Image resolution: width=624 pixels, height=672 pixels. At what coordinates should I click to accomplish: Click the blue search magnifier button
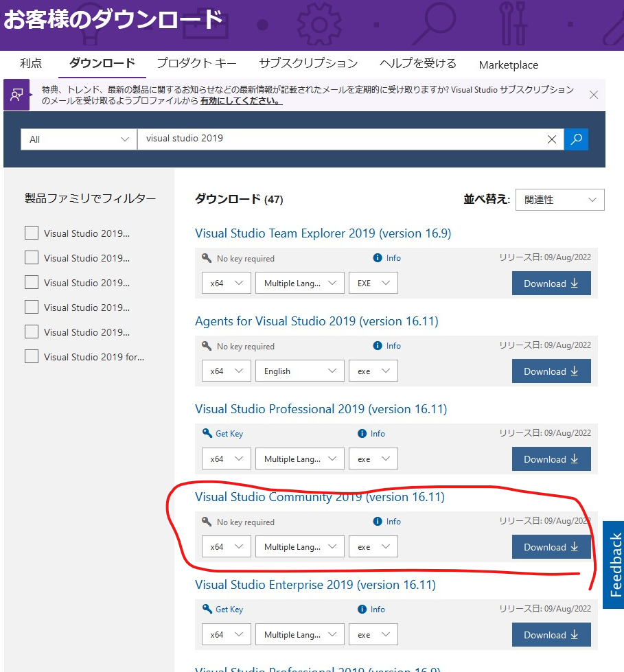(x=576, y=139)
